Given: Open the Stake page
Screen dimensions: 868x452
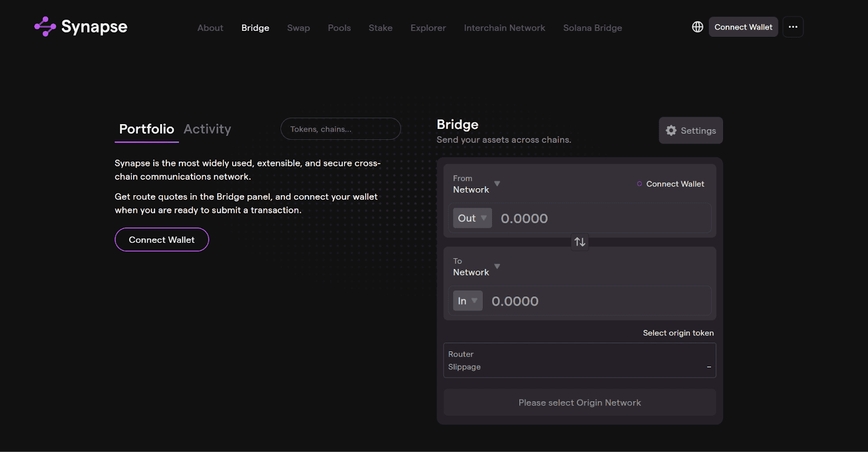Looking at the screenshot, I should coord(381,28).
